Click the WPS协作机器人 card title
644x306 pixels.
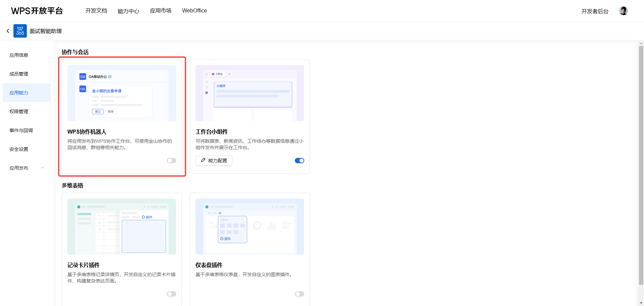point(87,132)
